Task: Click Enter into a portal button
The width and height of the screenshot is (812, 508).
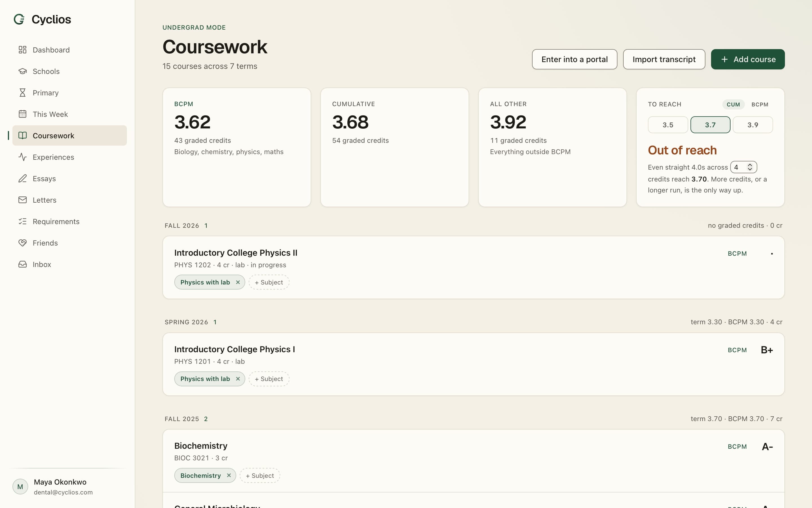Action: coord(574,59)
